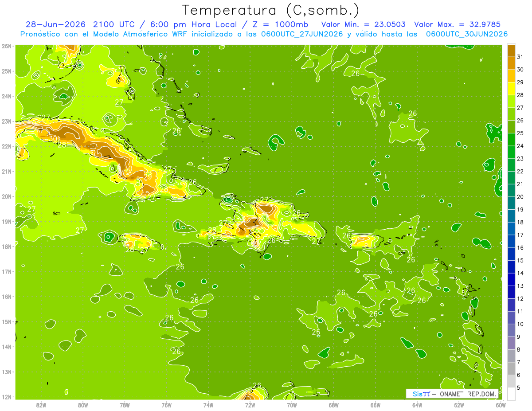Click the '82W' longitude axis label

pyautogui.click(x=41, y=405)
